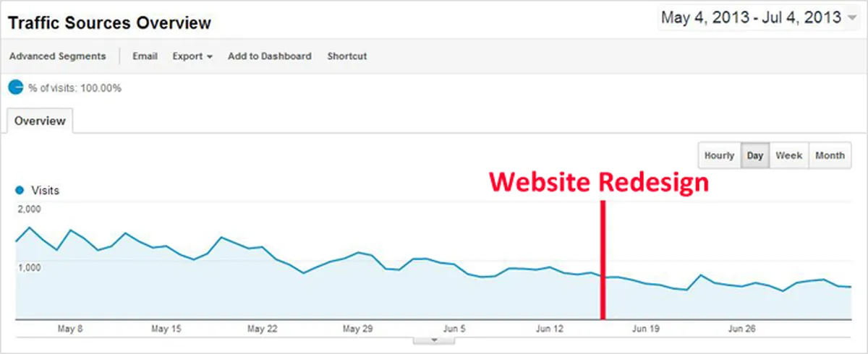Click the 2,000 y-axis value
Screen dimensions: 868x354
coord(29,209)
